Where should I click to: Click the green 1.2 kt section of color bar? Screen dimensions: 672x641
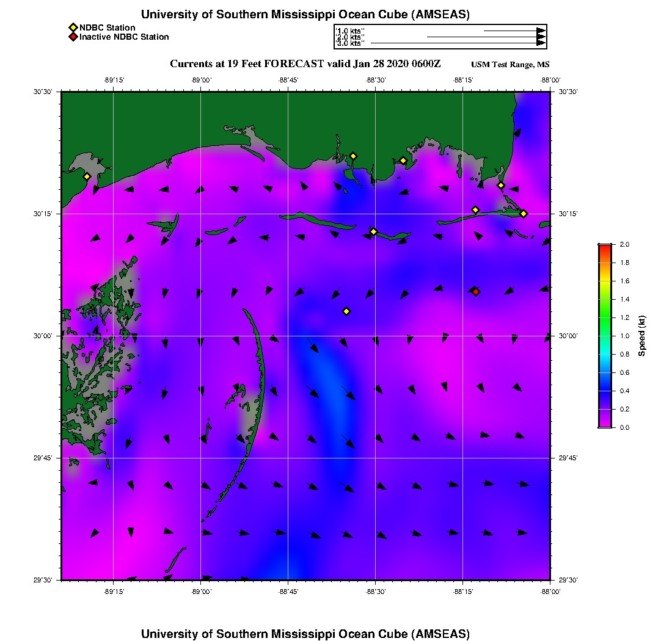pyautogui.click(x=605, y=317)
